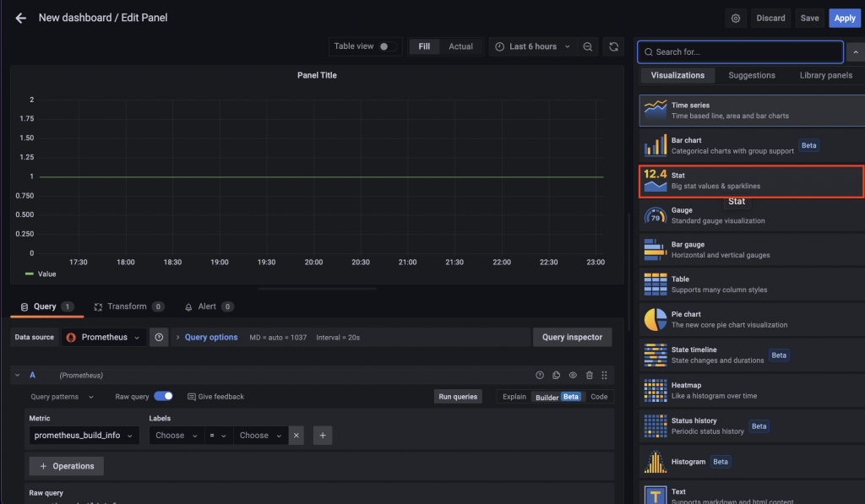Choose the Stat visualization icon
This screenshot has height=504, width=865.
pyautogui.click(x=656, y=181)
